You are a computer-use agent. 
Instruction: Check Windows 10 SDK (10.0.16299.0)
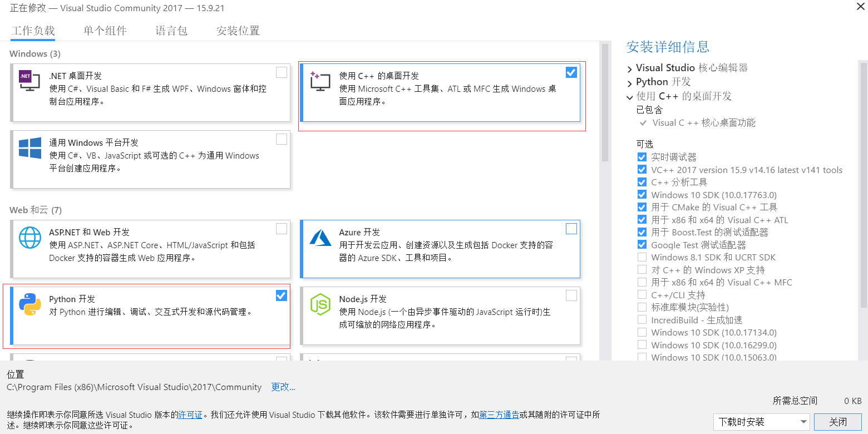(642, 345)
